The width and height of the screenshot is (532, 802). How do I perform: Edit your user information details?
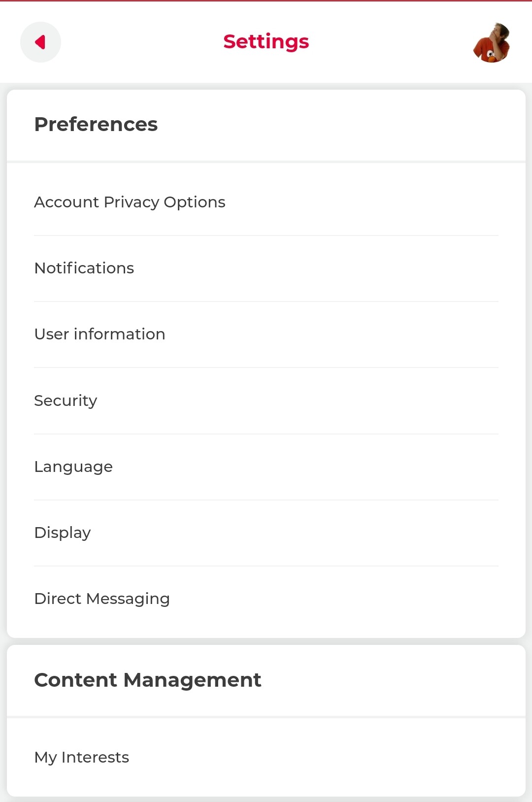pos(100,334)
